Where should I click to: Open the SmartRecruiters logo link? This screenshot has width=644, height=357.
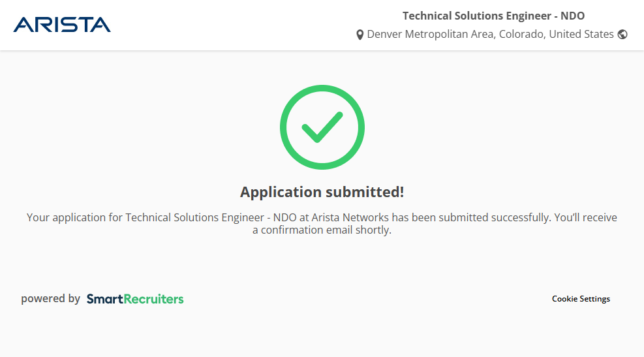pyautogui.click(x=135, y=299)
